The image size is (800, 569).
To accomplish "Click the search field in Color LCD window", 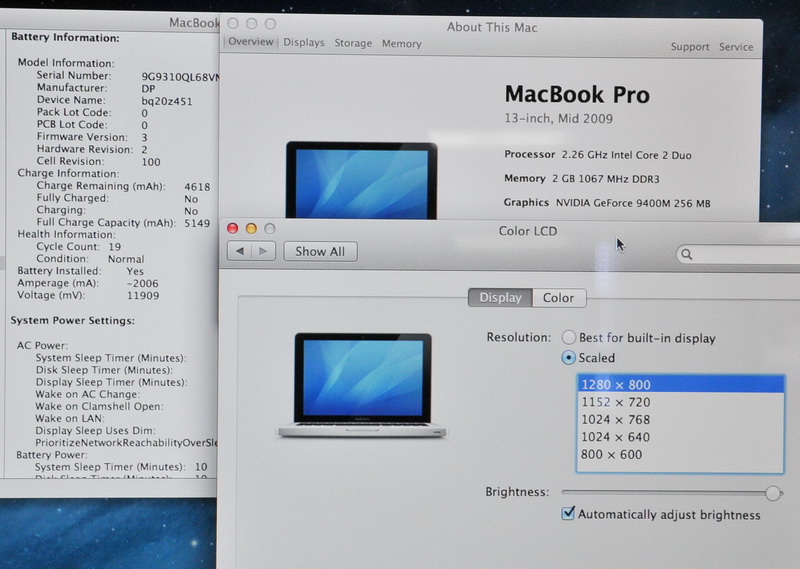I will pos(738,254).
